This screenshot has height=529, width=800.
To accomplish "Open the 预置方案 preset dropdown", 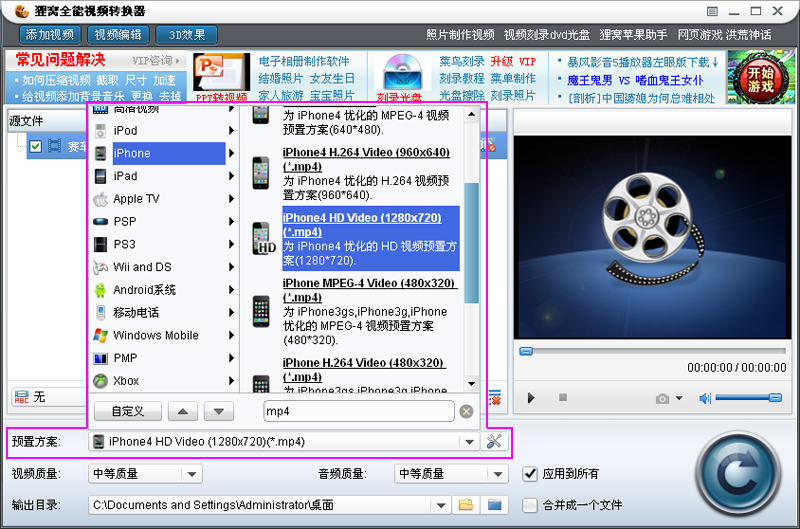I will point(469,442).
